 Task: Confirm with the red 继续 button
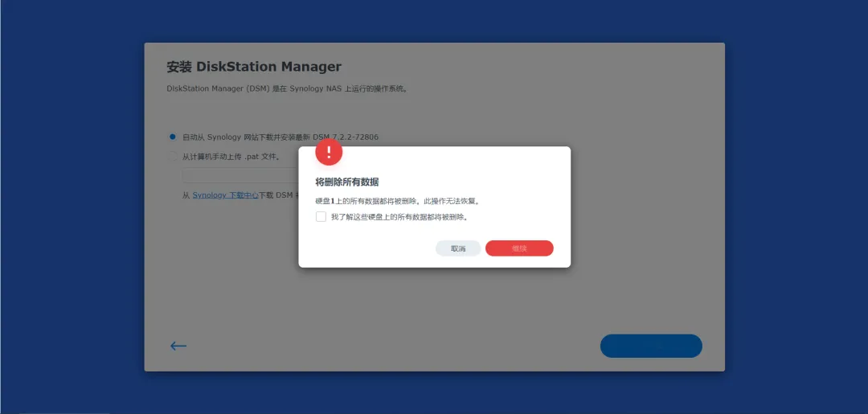(519, 248)
